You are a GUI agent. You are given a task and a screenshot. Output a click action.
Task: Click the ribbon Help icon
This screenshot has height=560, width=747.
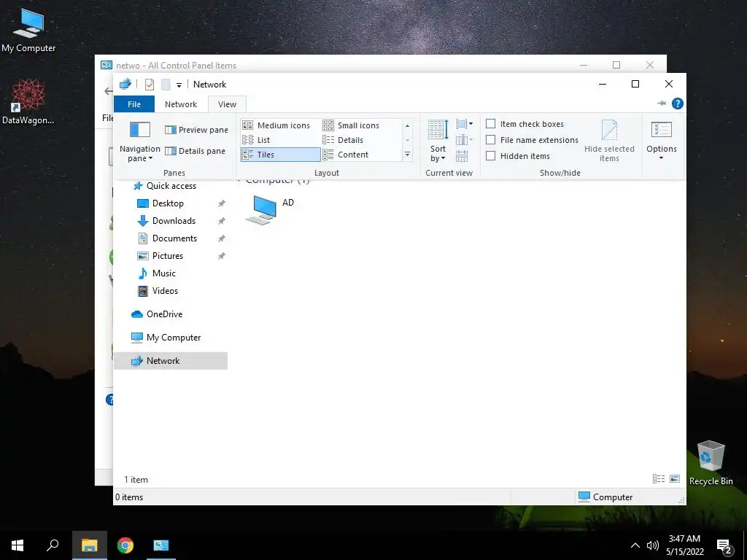678,104
